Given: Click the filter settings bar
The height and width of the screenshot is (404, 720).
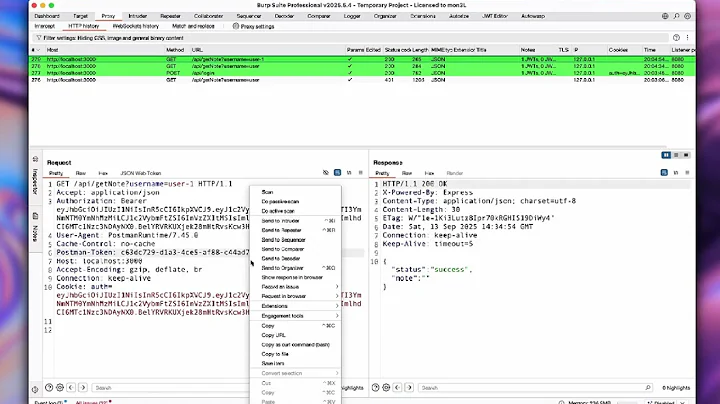Looking at the screenshot, I should pos(351,38).
